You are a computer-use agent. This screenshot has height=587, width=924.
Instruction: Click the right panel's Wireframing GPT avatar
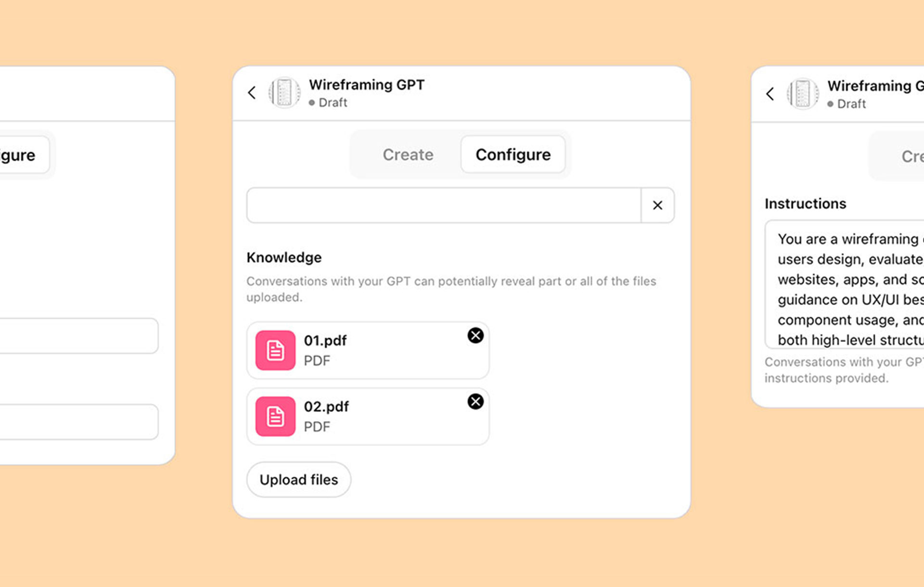point(803,94)
